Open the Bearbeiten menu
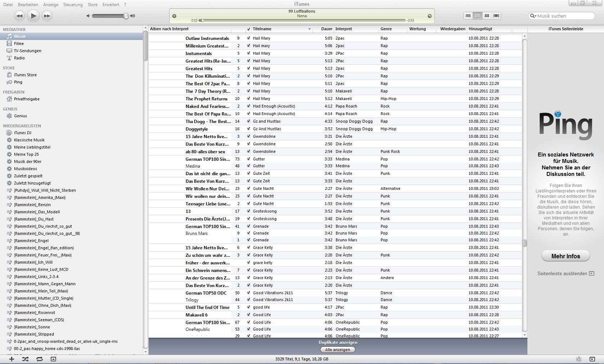This screenshot has width=604, height=364. coord(28,5)
